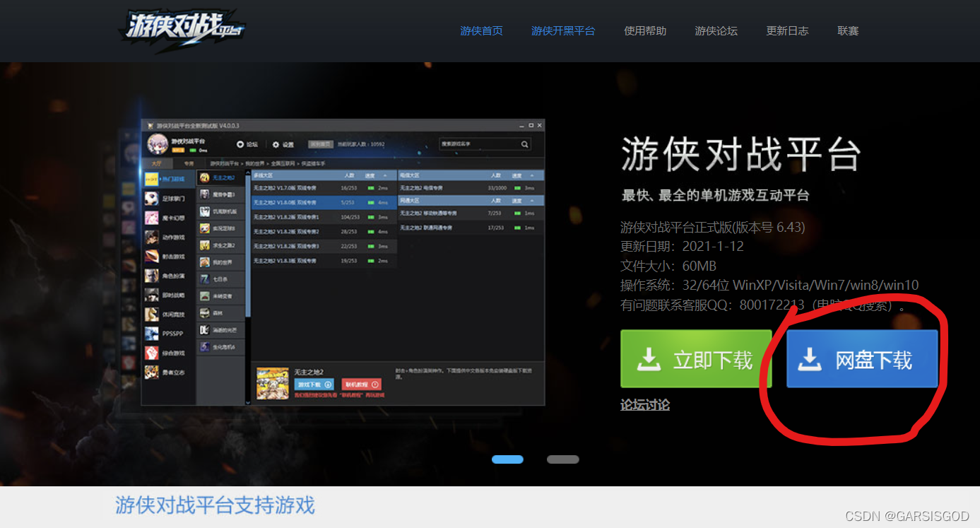
Task: Open the 综合游戏 category icon
Action: click(152, 353)
